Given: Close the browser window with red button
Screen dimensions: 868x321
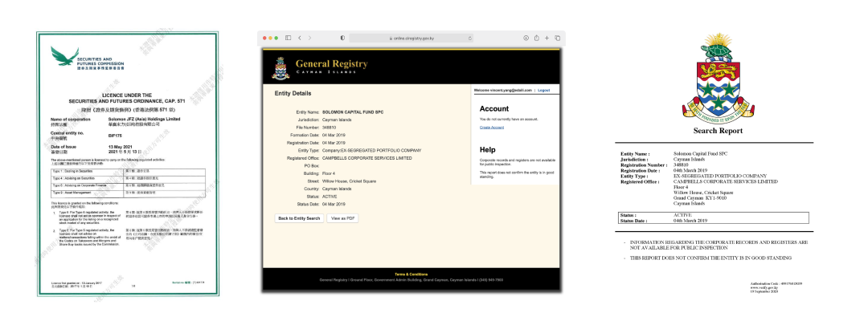Looking at the screenshot, I should click(x=265, y=39).
